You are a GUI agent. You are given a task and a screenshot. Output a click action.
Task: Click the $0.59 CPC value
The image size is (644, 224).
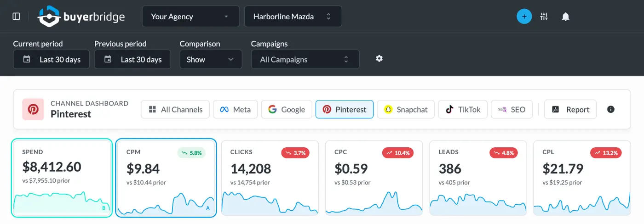[x=351, y=168]
